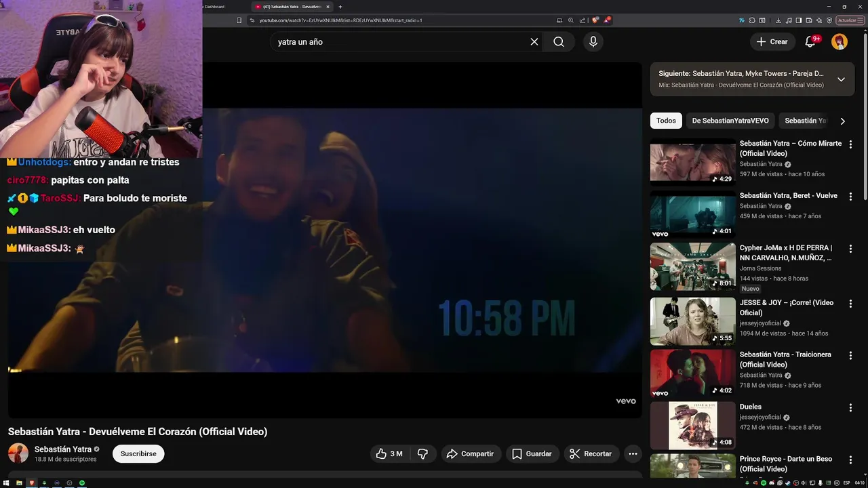The height and width of the screenshot is (488, 868).
Task: Open Prince Royce - Darte un Beso title
Action: [x=786, y=464]
